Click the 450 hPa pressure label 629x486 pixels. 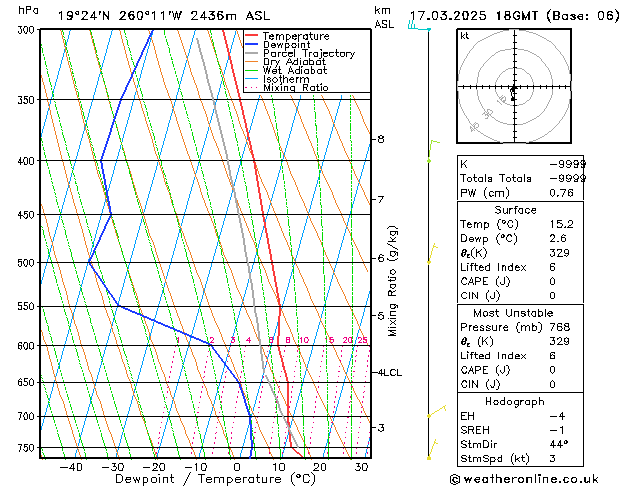28,215
